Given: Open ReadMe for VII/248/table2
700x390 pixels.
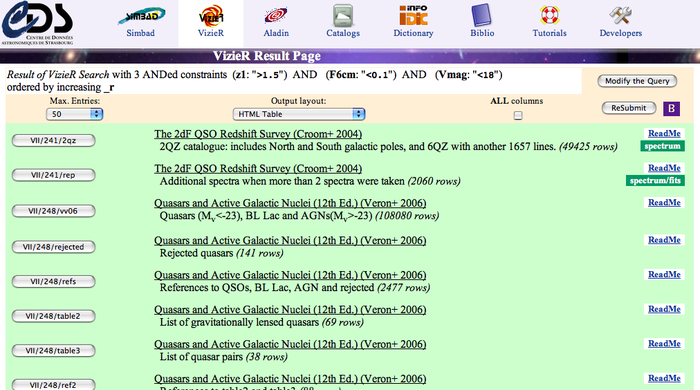Looking at the screenshot, I should click(664, 309).
